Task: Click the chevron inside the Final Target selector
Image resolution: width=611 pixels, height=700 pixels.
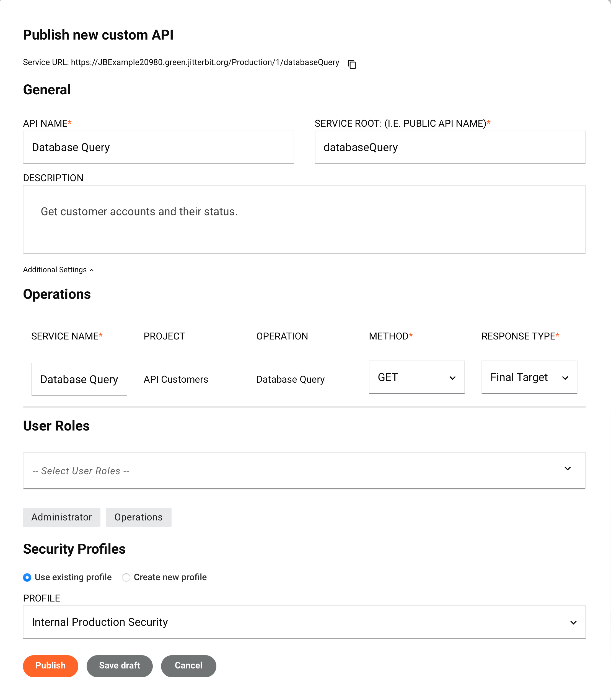Action: point(566,378)
